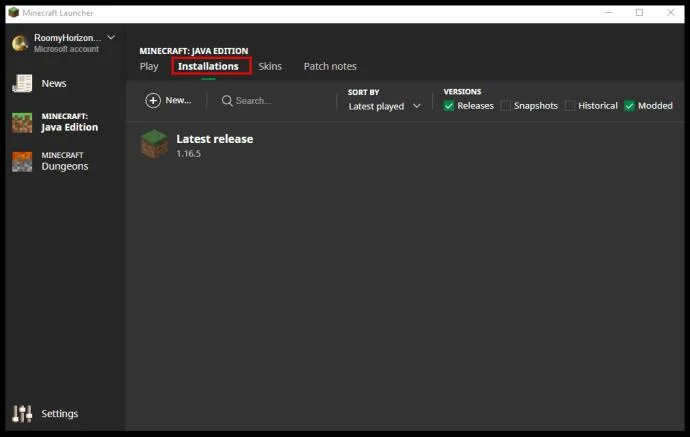The image size is (690, 437).
Task: Maximize the Minecraft Launcher window
Action: point(639,12)
